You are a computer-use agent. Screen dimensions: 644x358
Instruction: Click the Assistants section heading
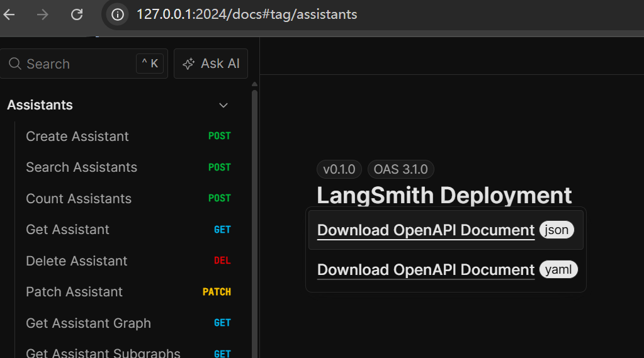[40, 105]
